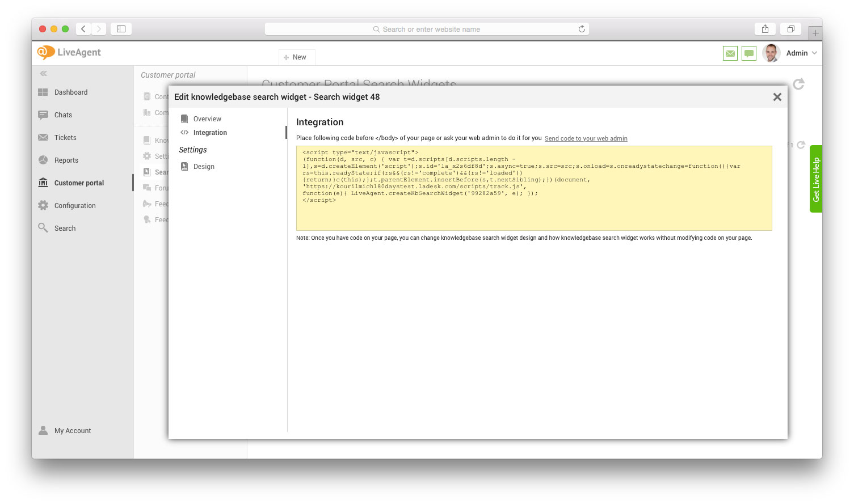
Task: Click the New tab button
Action: pyautogui.click(x=296, y=57)
